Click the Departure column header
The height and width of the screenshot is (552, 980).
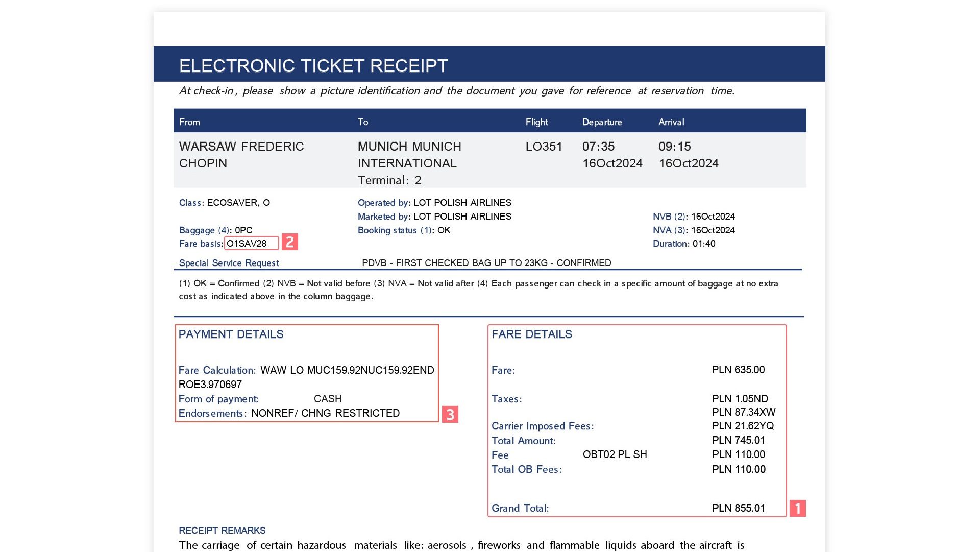coord(602,122)
